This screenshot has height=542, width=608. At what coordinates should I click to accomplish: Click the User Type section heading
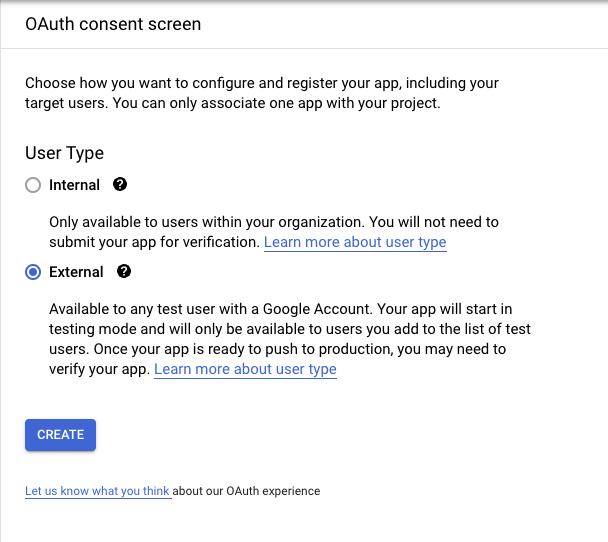[64, 153]
